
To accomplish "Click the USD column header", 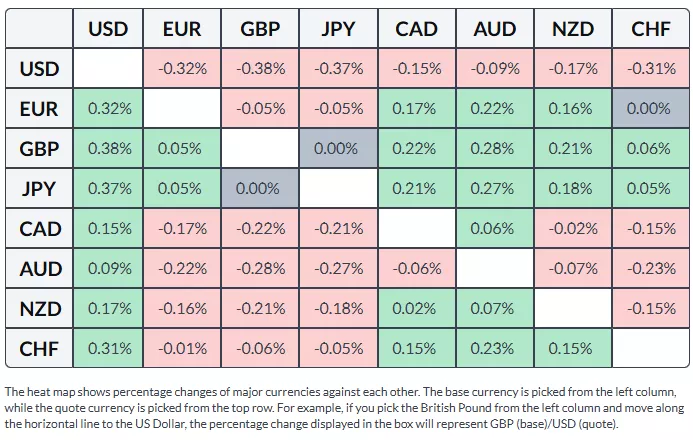I will pos(108,29).
